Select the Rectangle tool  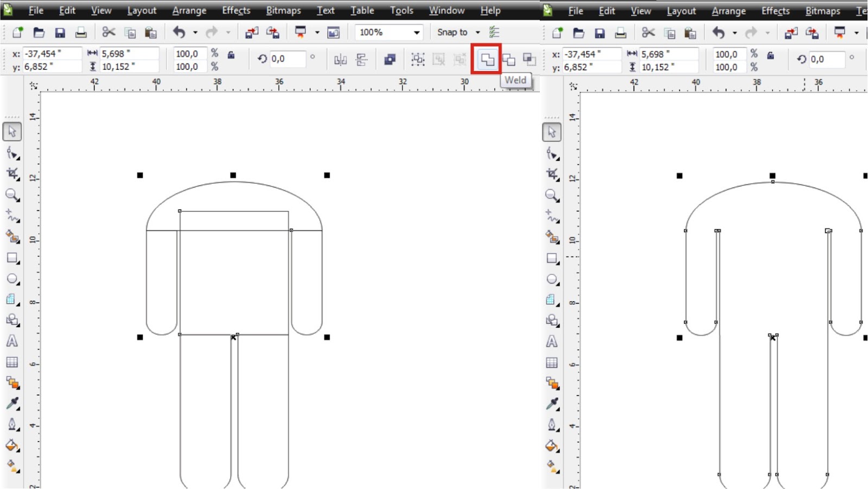pos(12,259)
